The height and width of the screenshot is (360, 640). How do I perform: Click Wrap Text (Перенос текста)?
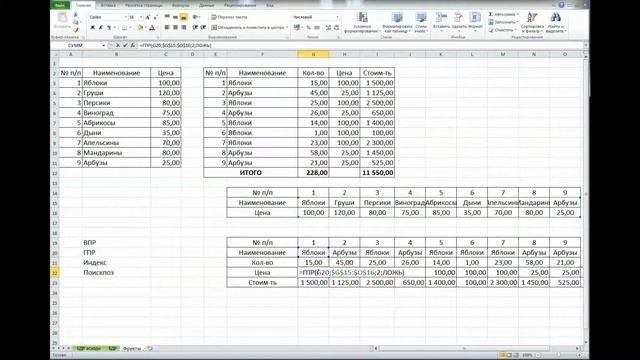229,17
